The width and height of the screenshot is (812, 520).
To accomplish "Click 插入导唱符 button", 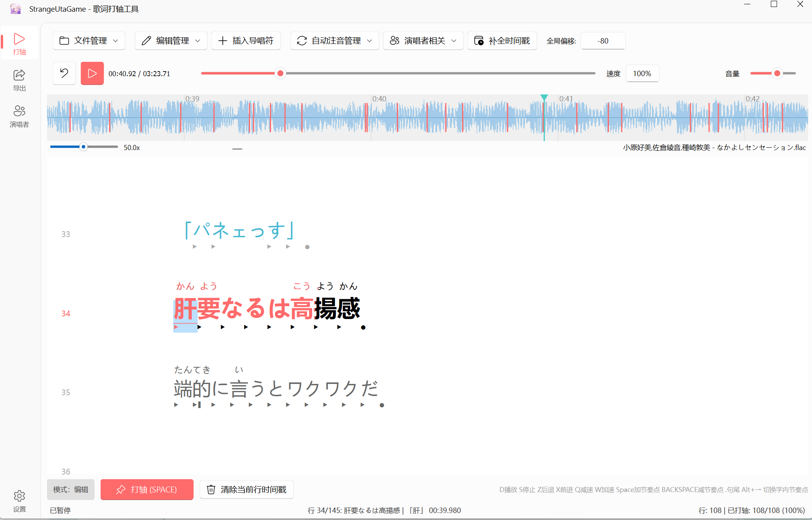I will [x=246, y=41].
